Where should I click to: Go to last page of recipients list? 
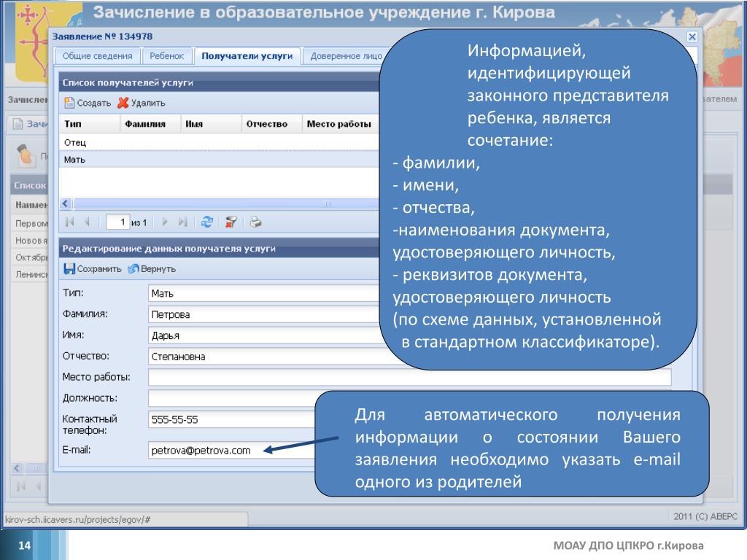click(x=182, y=222)
